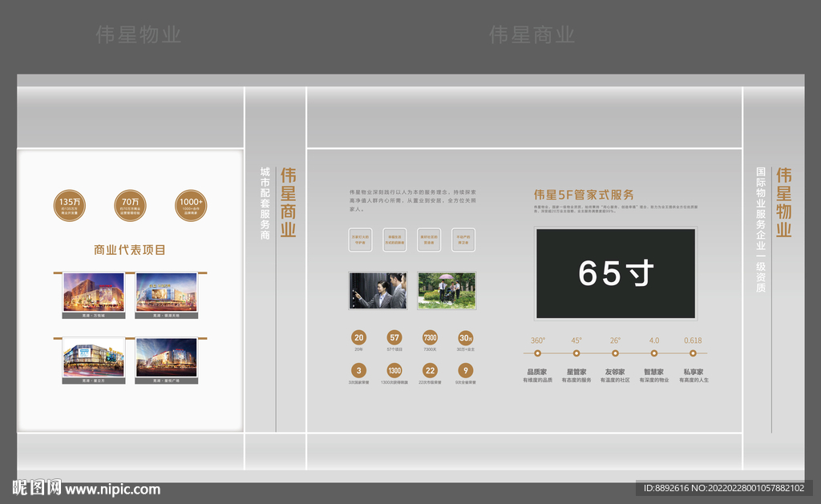
Task: Click the 26° value
Action: click(x=615, y=341)
